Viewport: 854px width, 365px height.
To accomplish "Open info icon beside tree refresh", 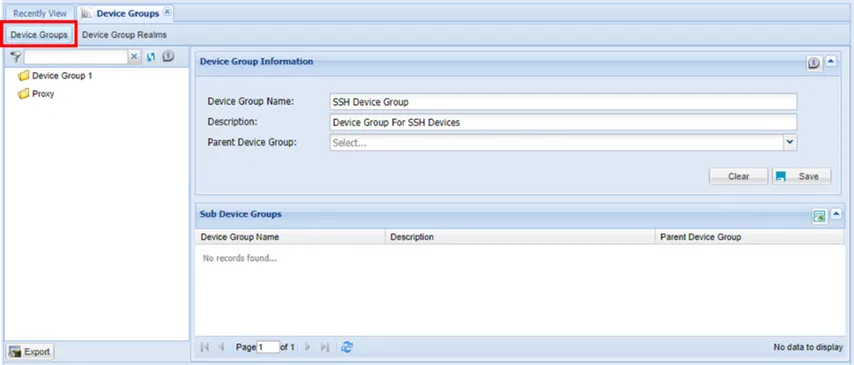I will point(168,56).
